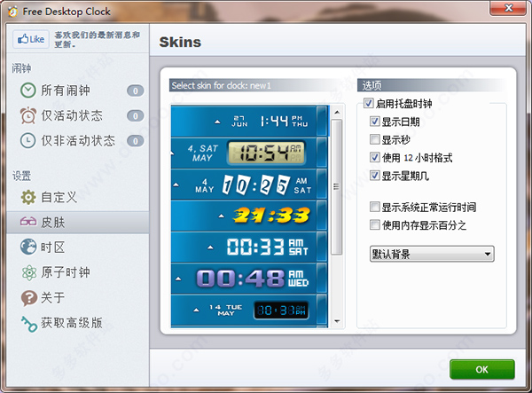This screenshot has width=532, height=393.
Task: Enable 使用内存显示百分之 memory checkbox
Action: pos(374,224)
